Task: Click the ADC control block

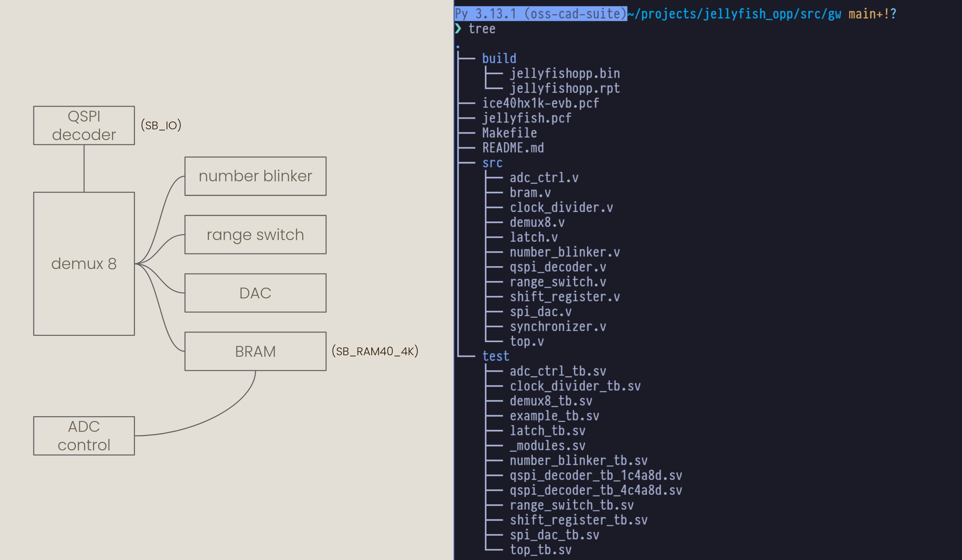Action: [x=84, y=436]
